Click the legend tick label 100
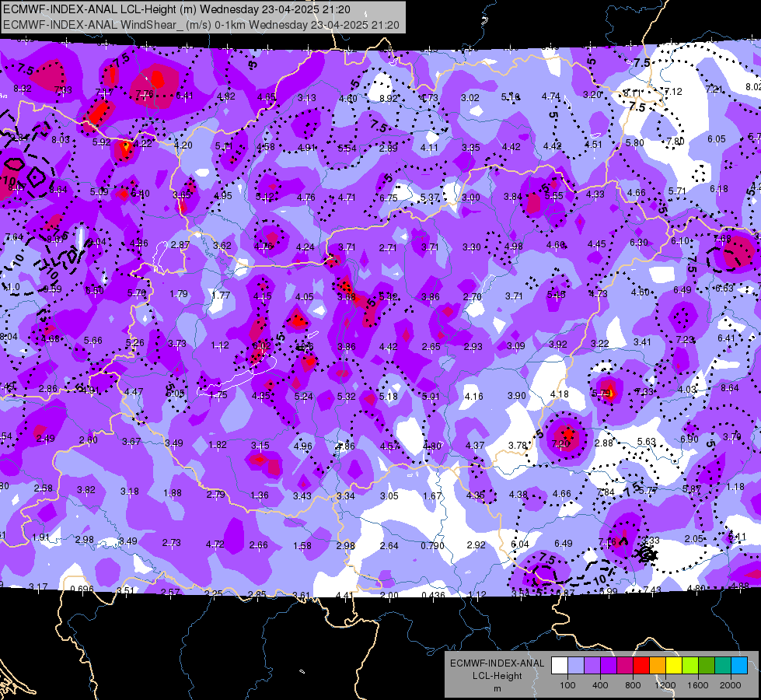The image size is (761, 700). [x=567, y=685]
